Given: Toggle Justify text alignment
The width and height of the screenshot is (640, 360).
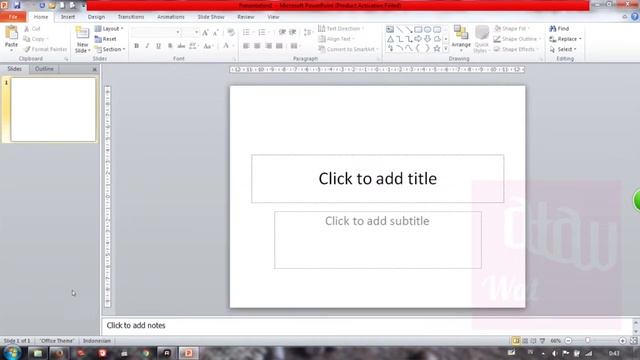Looking at the screenshot, I should click(279, 46).
